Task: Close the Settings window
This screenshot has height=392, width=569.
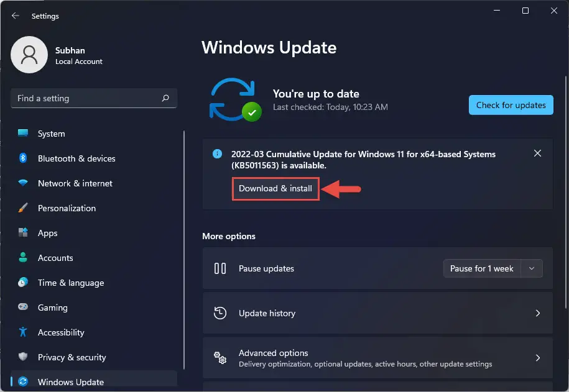Action: [x=553, y=11]
